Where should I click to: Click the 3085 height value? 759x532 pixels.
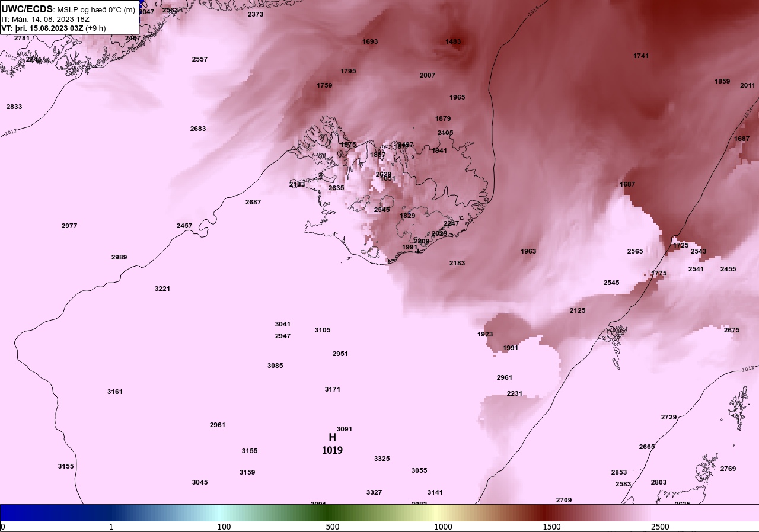[275, 366]
